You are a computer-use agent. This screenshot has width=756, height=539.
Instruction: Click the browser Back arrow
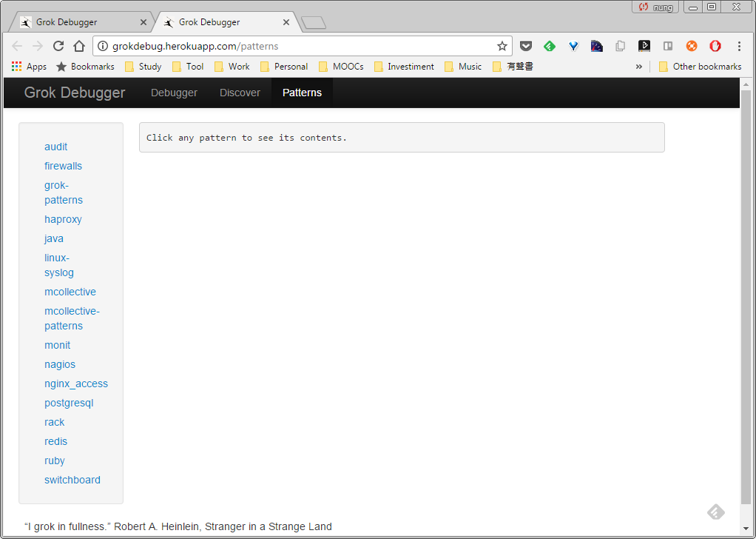coord(17,47)
